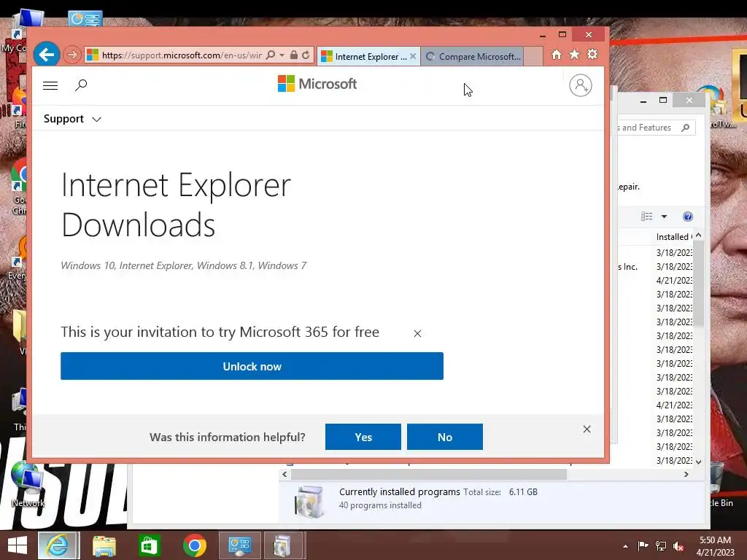
Task: Click the network tray icon
Action: point(661,545)
